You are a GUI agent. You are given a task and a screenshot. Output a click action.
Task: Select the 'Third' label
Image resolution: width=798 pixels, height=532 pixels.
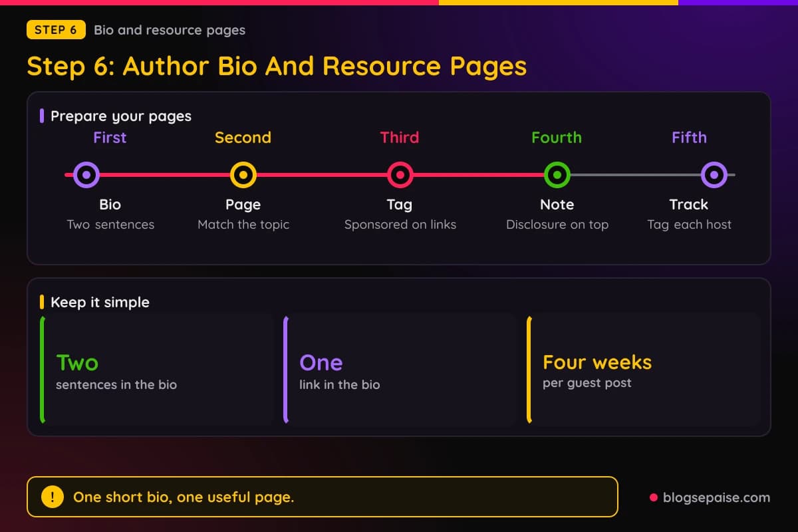point(400,138)
